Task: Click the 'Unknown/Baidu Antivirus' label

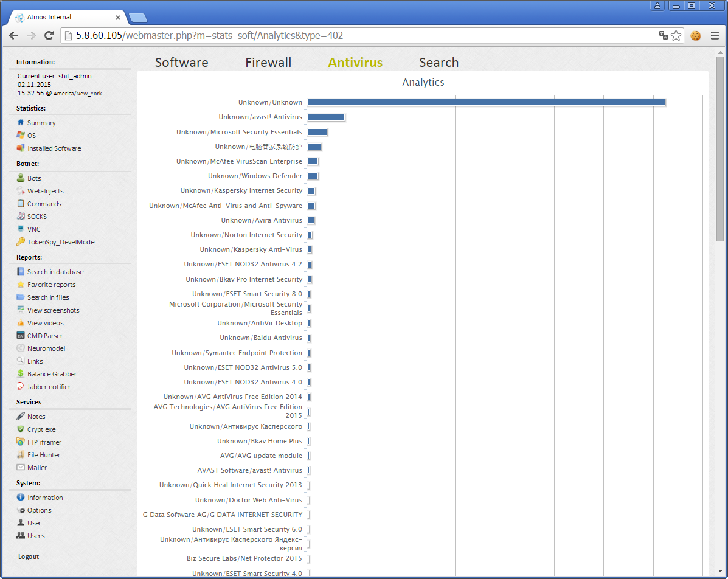Action: pyautogui.click(x=261, y=338)
